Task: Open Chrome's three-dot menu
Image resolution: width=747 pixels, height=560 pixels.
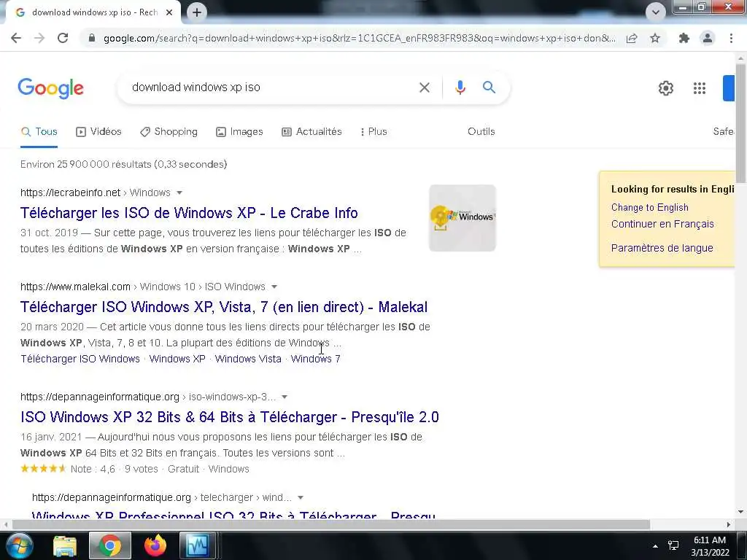Action: point(731,38)
